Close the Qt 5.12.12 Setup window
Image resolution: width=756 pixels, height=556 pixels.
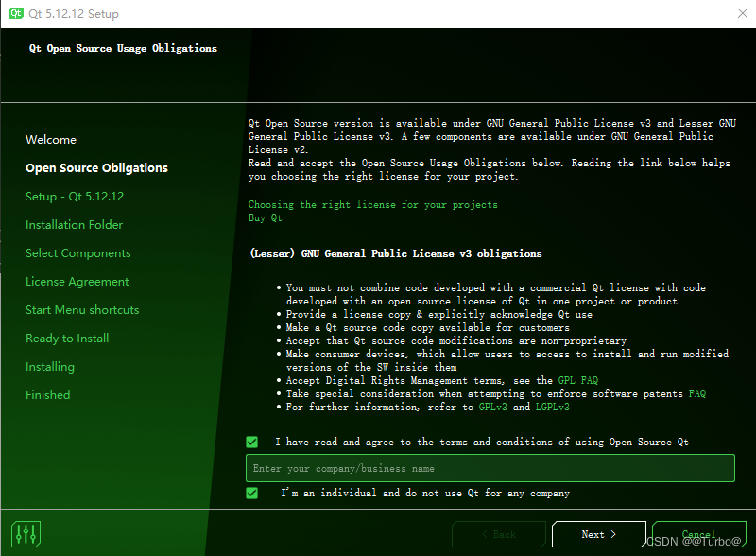(743, 13)
